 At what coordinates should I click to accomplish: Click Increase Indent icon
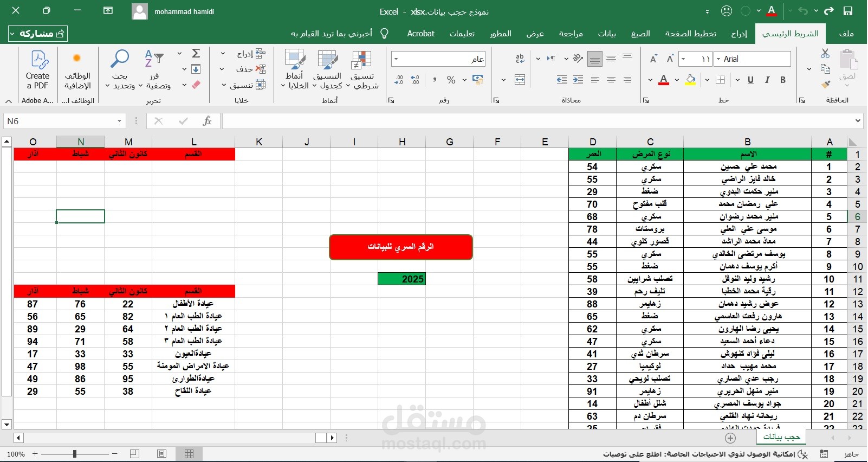562,80
